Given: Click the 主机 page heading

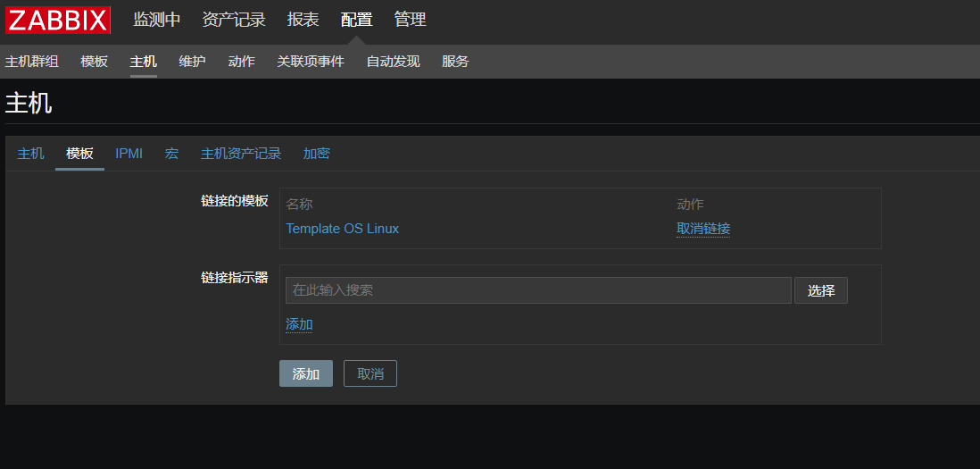Looking at the screenshot, I should [x=29, y=103].
